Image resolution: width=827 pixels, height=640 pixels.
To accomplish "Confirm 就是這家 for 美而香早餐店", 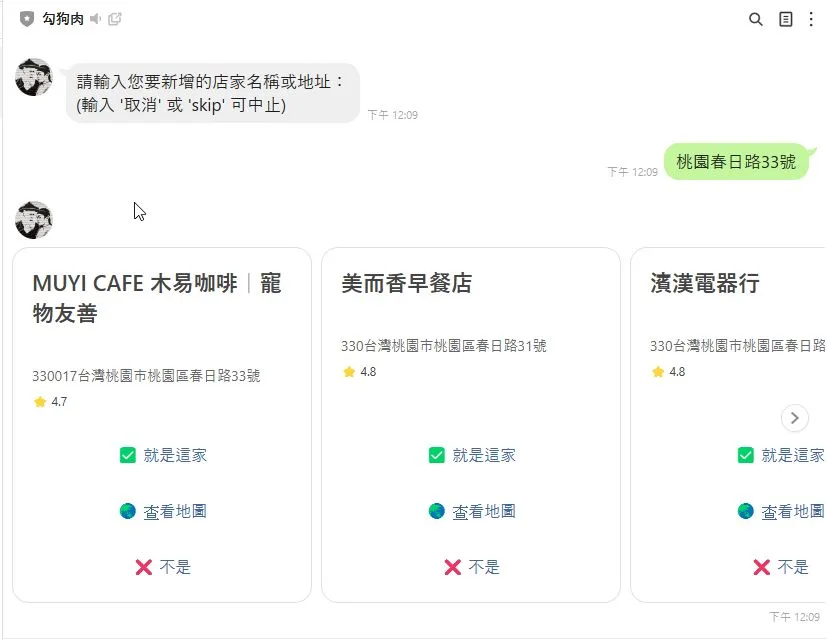I will point(472,455).
